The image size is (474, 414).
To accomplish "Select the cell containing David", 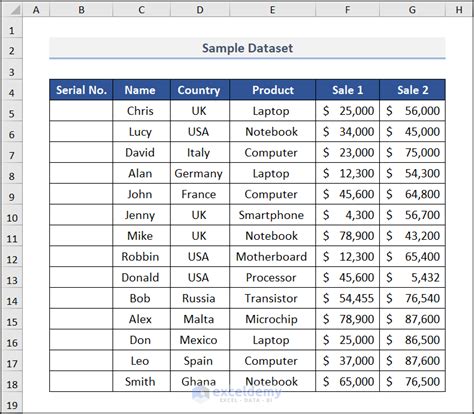I will [141, 152].
